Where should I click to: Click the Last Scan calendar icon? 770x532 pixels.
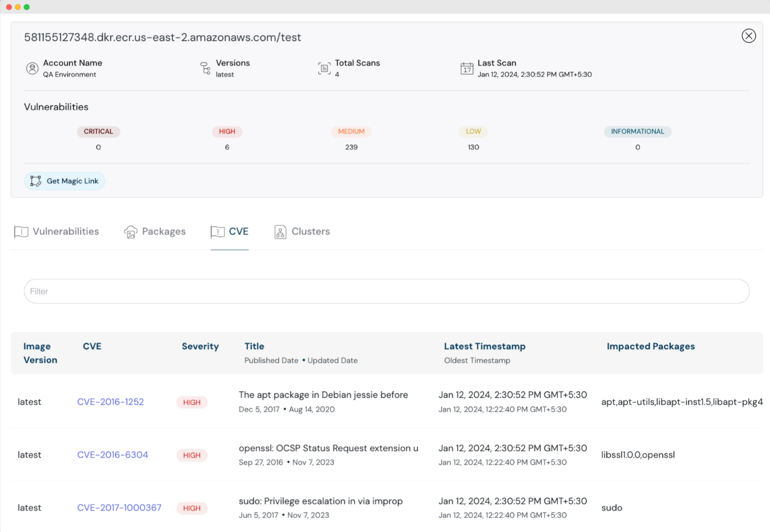pyautogui.click(x=467, y=68)
